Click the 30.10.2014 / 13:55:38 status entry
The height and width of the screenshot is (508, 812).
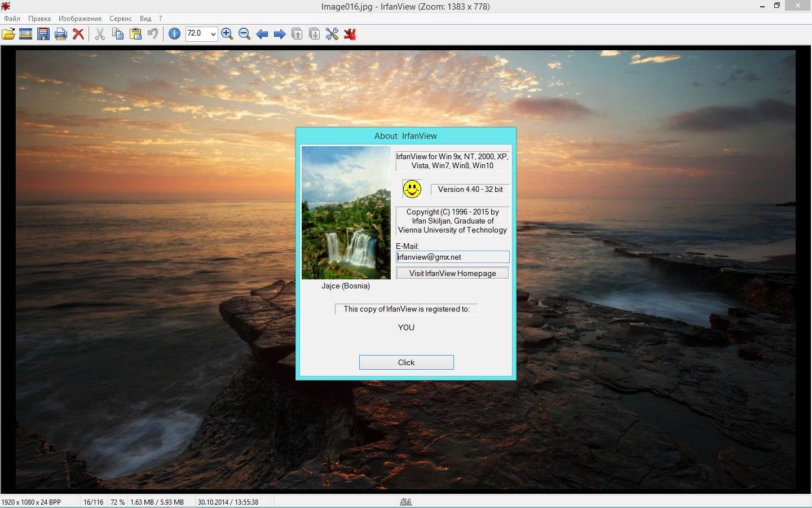click(228, 502)
